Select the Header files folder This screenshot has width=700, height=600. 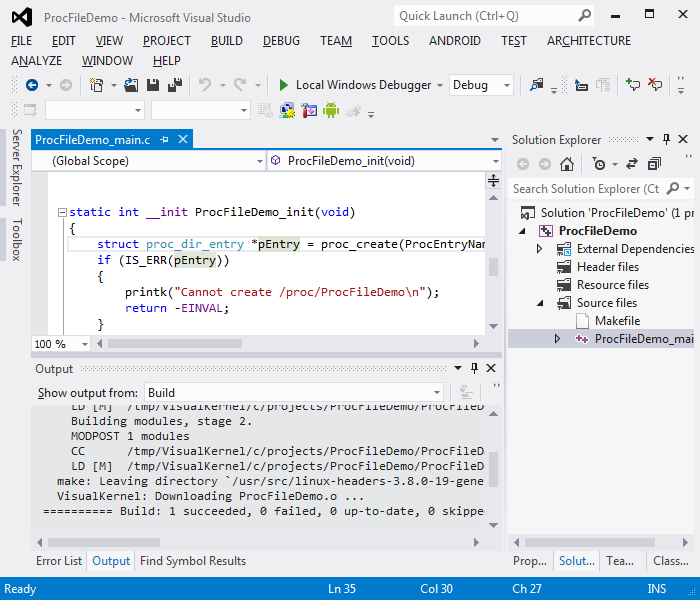pyautogui.click(x=608, y=267)
